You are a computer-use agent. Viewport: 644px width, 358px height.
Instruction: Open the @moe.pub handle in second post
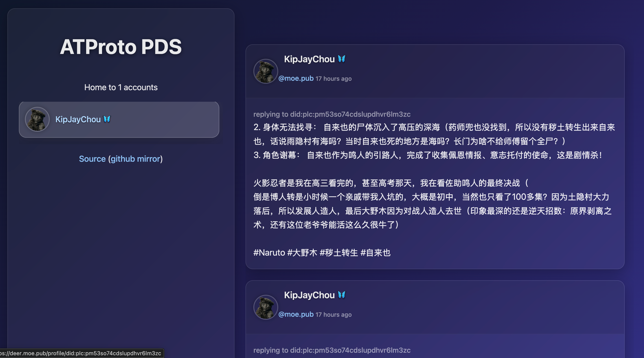(x=296, y=314)
